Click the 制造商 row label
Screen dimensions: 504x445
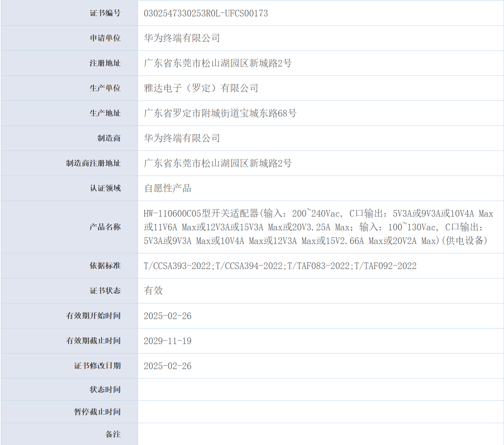tap(109, 138)
